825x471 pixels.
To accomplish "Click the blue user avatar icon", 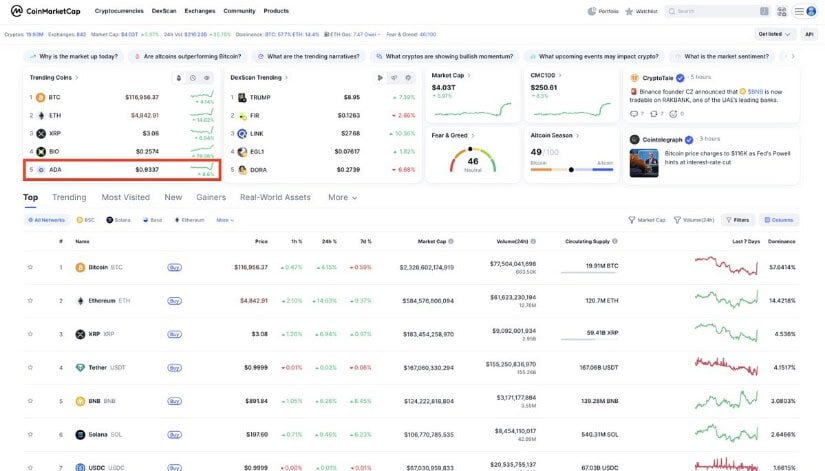I will click(811, 11).
